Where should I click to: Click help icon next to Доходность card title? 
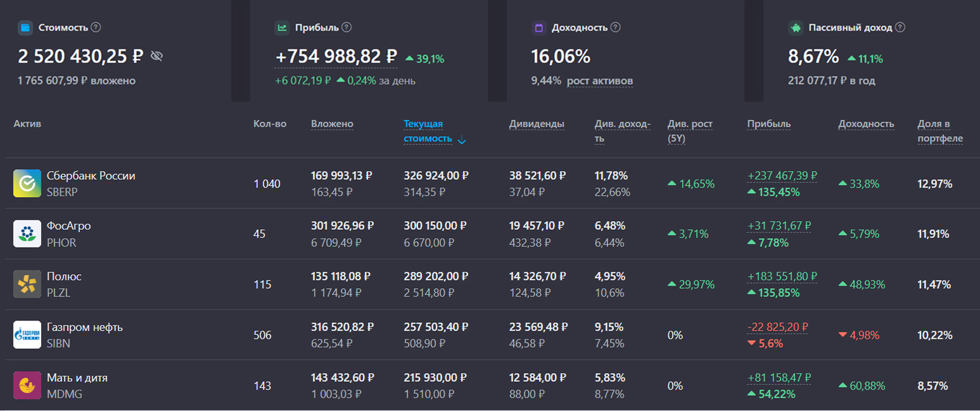click(x=615, y=27)
